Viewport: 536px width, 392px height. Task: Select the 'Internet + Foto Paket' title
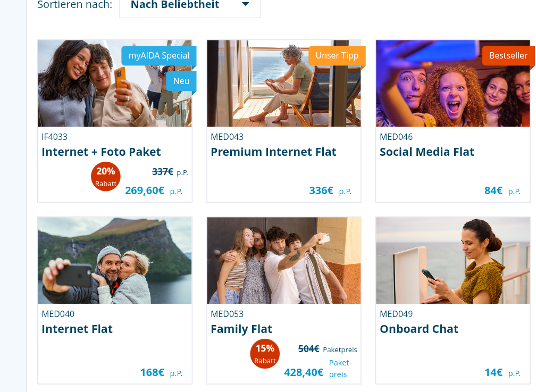point(101,152)
